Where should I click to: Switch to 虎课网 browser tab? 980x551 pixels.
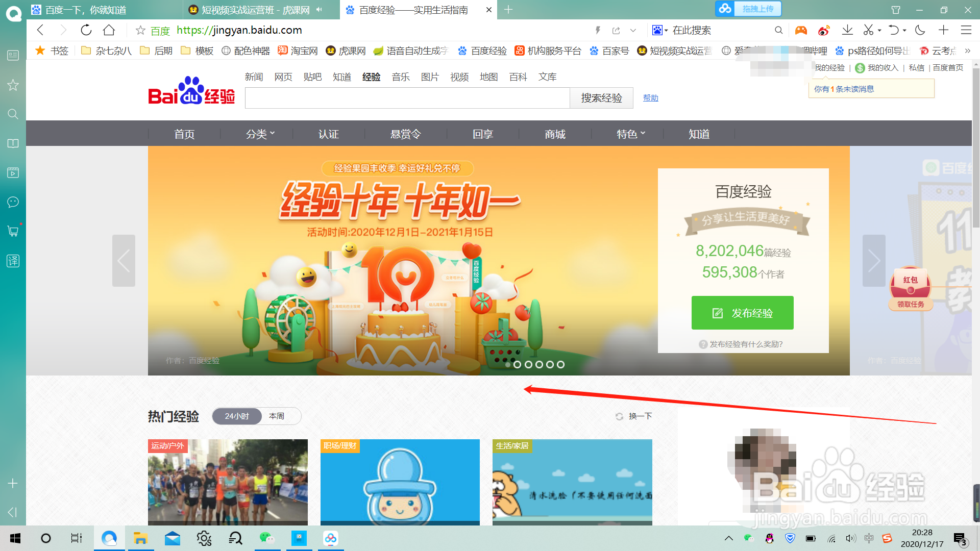(255, 10)
